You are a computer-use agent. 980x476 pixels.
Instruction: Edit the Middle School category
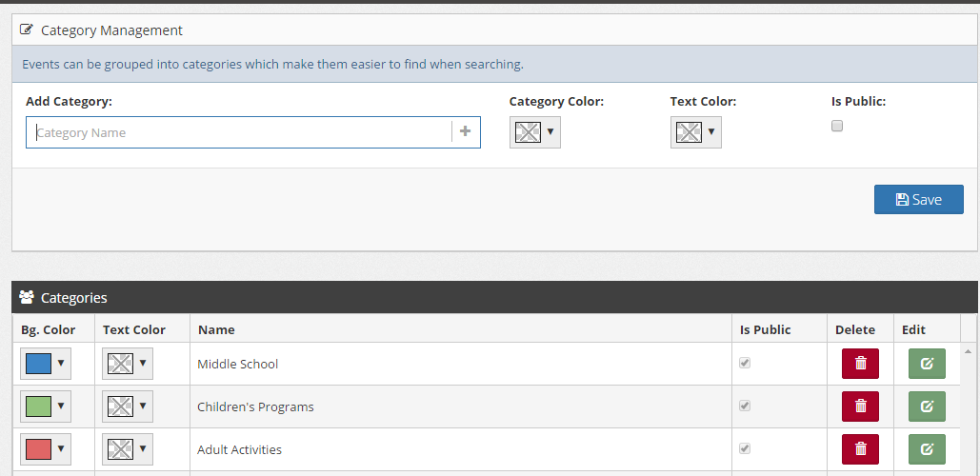coord(927,364)
